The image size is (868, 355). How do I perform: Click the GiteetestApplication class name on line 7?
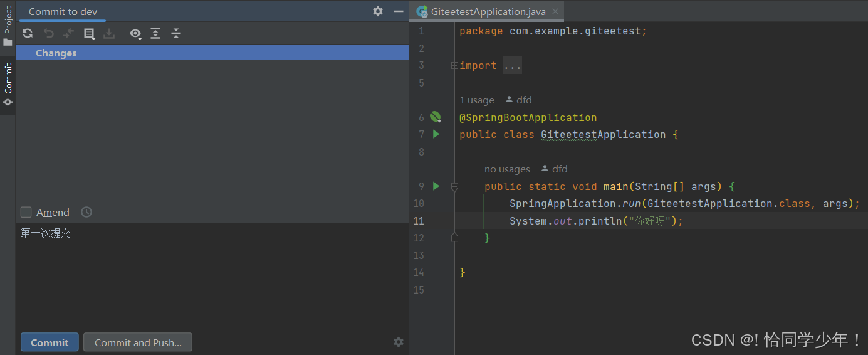click(604, 134)
